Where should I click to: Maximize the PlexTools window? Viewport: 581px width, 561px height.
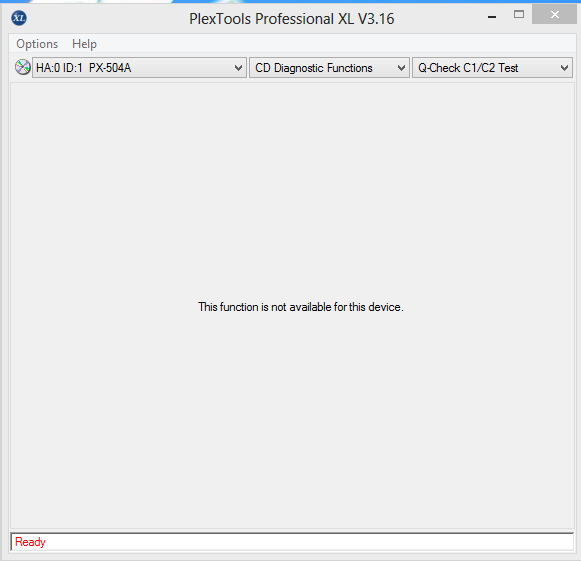pos(519,14)
